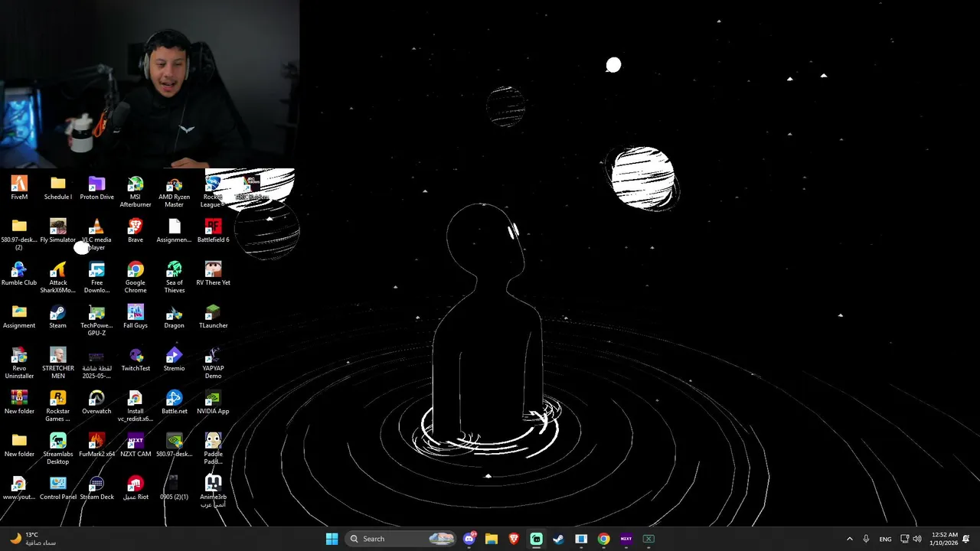Viewport: 980px width, 551px height.
Task: Open the yellow New folder folder
Action: click(x=19, y=445)
